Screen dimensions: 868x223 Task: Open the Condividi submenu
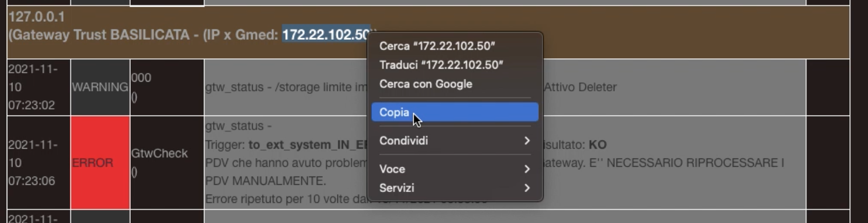click(x=404, y=141)
